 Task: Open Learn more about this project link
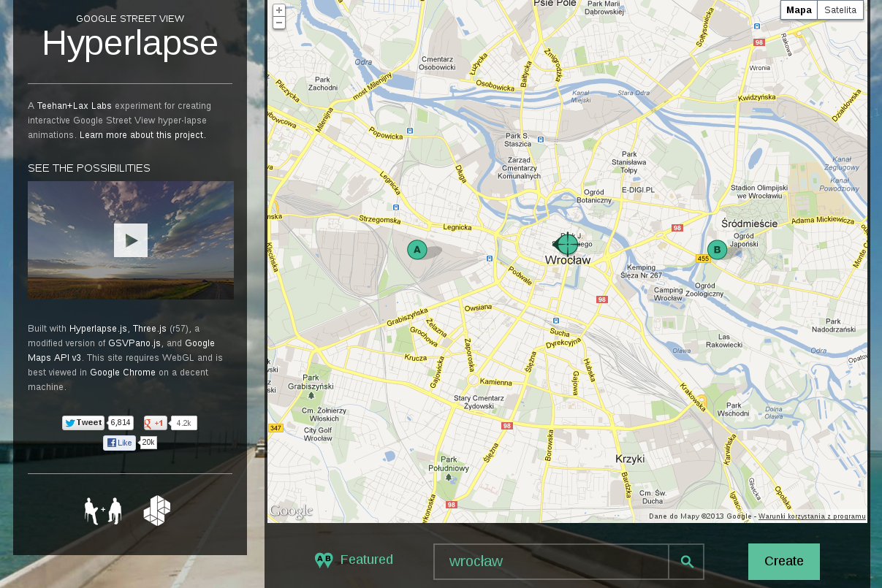click(x=142, y=135)
